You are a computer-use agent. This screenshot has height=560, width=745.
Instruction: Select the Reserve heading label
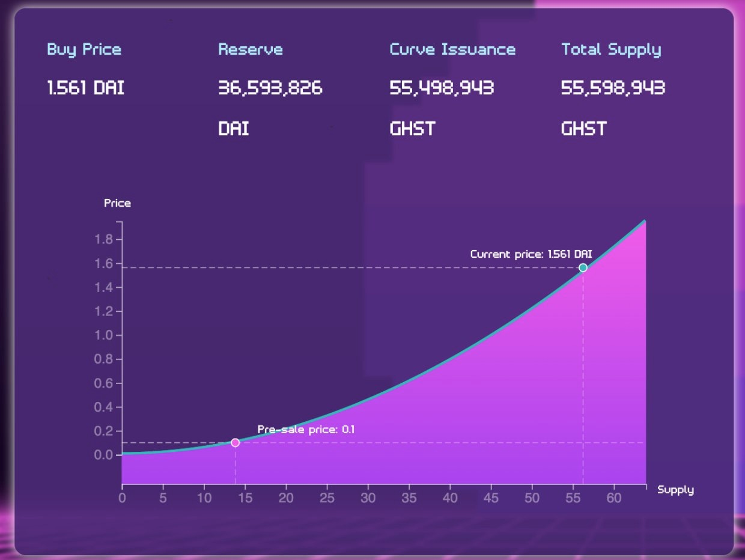pyautogui.click(x=251, y=49)
